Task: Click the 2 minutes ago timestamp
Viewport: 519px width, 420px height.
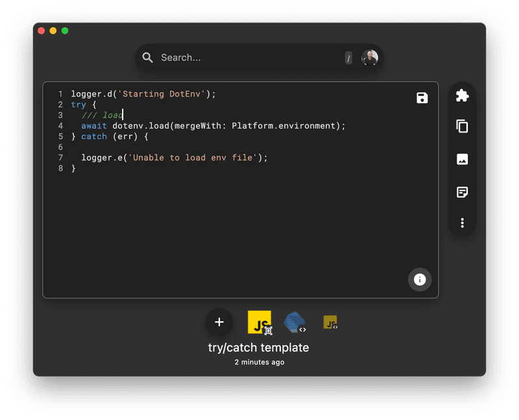Action: 259,362
